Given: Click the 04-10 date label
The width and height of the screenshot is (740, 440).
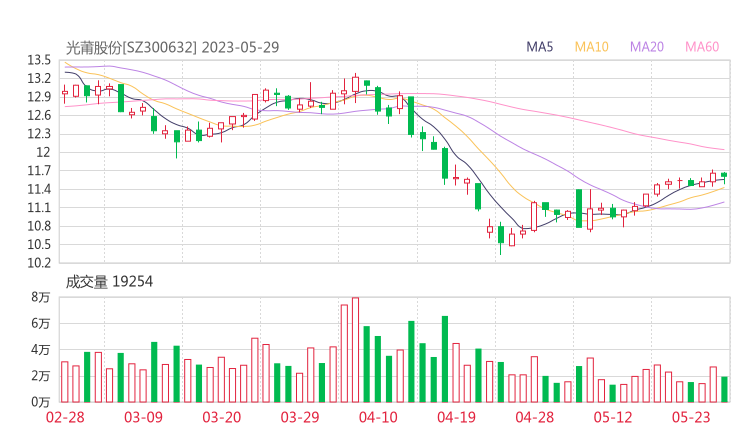Looking at the screenshot, I should [378, 417].
